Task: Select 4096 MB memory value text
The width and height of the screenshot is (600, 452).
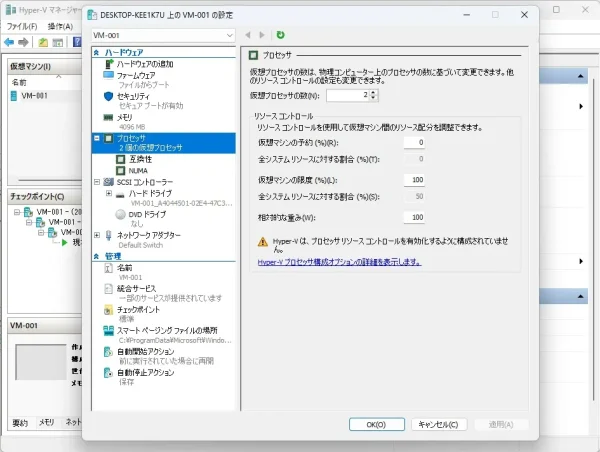Action: (x=132, y=127)
